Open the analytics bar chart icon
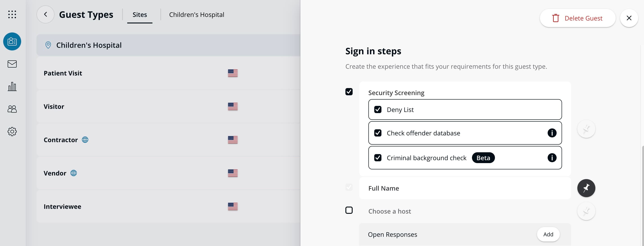644x246 pixels. [x=12, y=87]
